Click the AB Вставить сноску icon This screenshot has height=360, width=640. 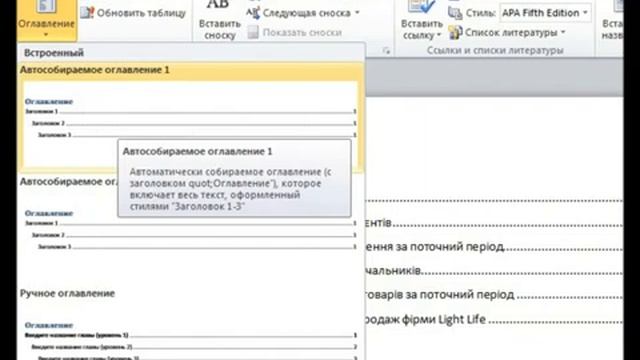tap(218, 5)
